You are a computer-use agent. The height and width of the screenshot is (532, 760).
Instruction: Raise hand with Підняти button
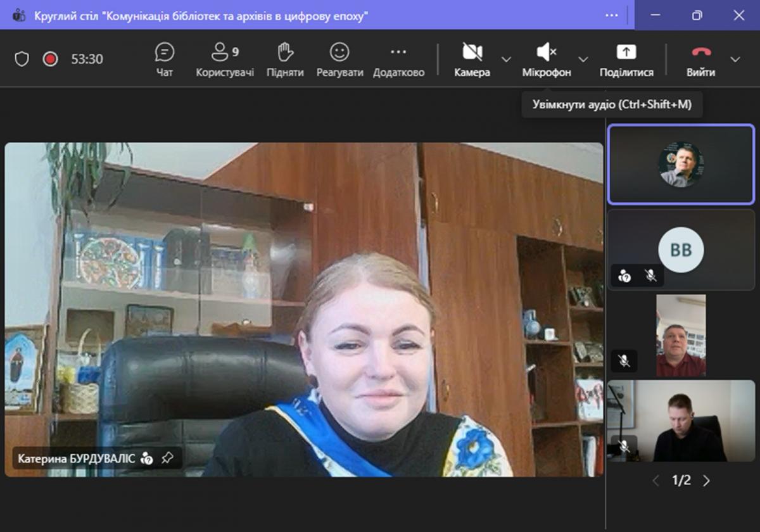pos(285,60)
